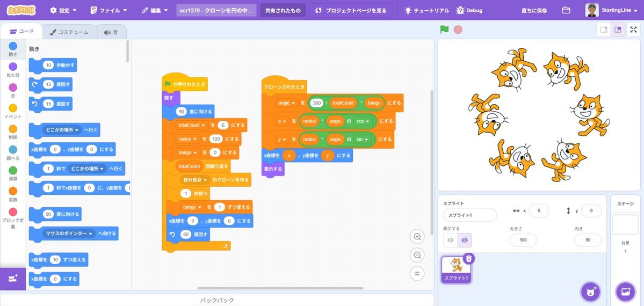Select the 変数 variables category
The image size is (644, 306).
coord(13,194)
